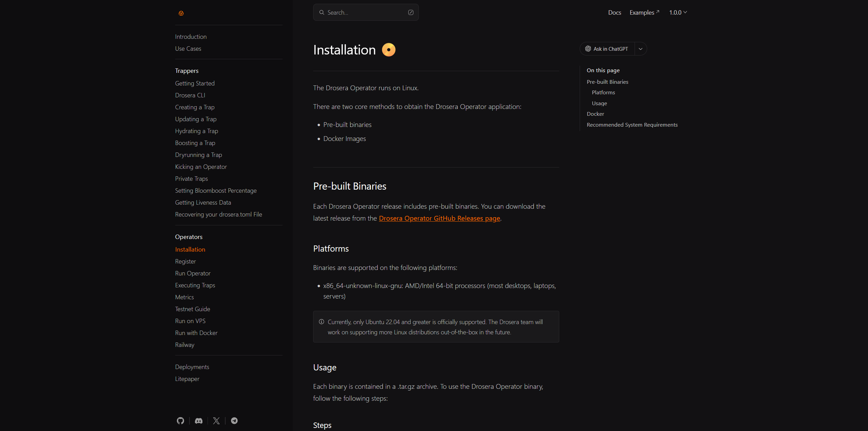Open Run with Docker sidebar page
This screenshot has height=431, width=868.
[196, 333]
